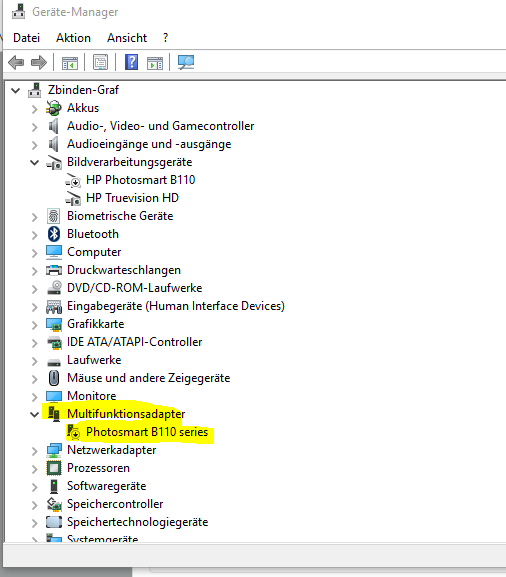Expand the Grafikkarte category
The height and width of the screenshot is (577, 506).
click(35, 325)
